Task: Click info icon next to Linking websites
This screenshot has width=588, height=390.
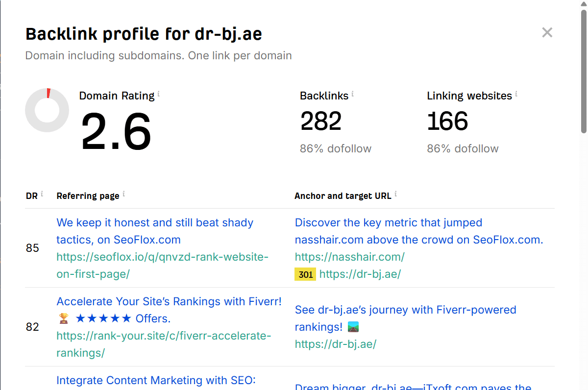Action: [x=516, y=94]
